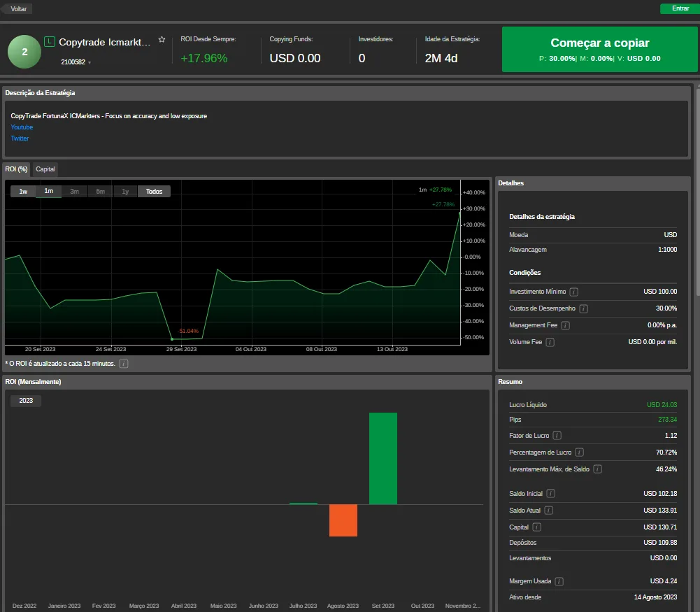Screen dimensions: 700x612
Task: Open info icon next to Fator de Lucro
Action: [x=557, y=436]
